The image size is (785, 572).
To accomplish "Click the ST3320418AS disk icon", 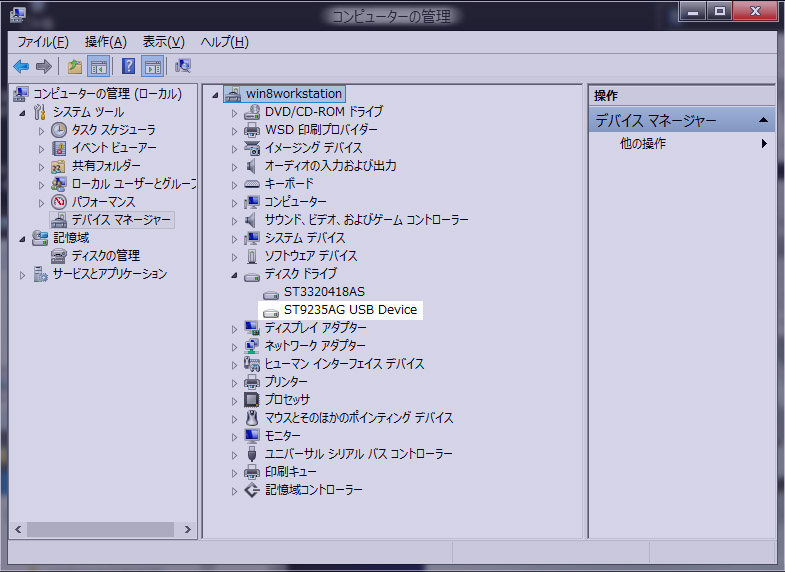I will [271, 294].
